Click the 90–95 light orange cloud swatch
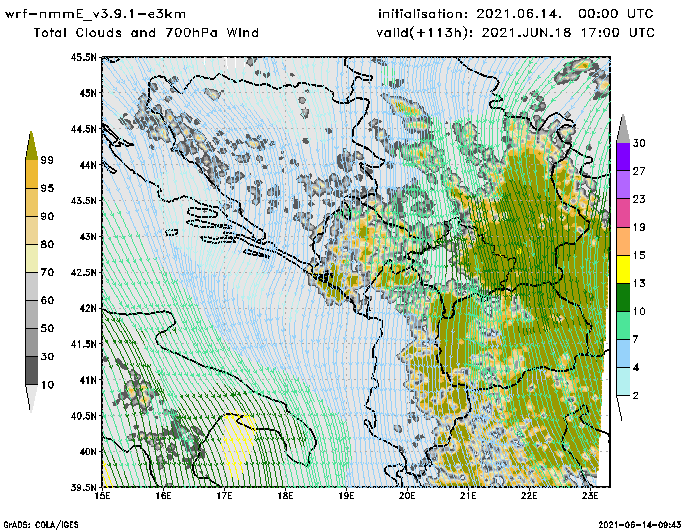 pyautogui.click(x=32, y=202)
